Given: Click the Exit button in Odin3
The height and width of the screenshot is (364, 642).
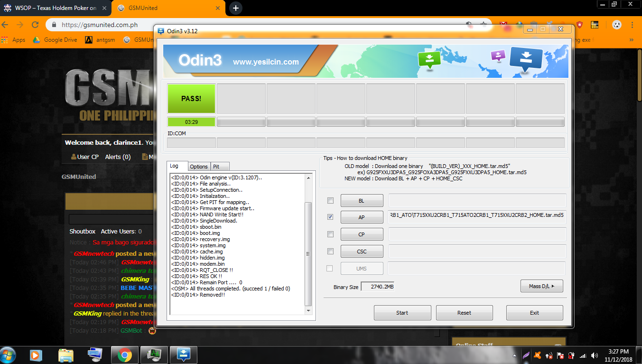Looking at the screenshot, I should (535, 313).
